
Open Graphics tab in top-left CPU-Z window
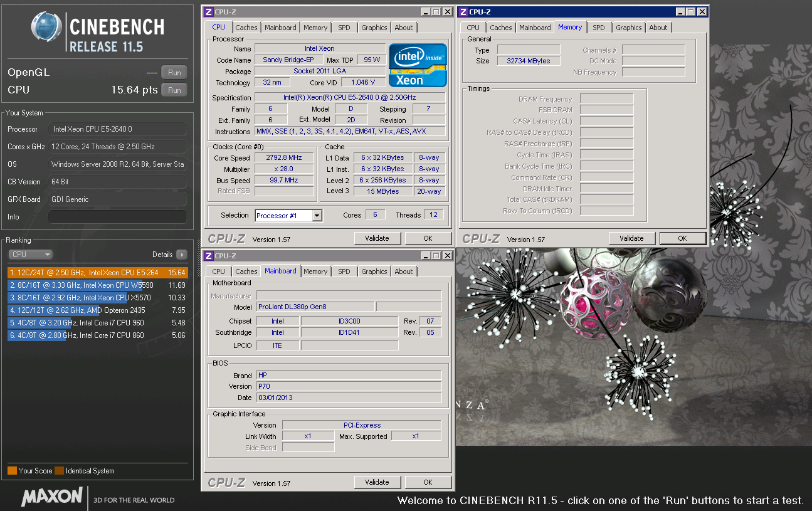[x=374, y=28]
